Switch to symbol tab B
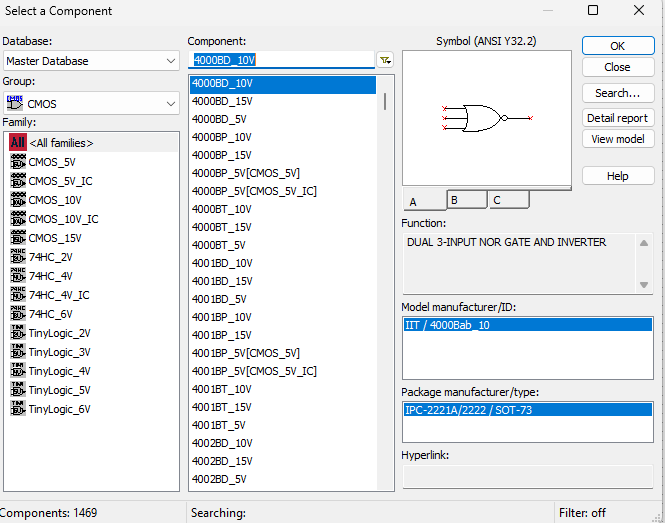Image resolution: width=665 pixels, height=523 pixels. coord(465,200)
